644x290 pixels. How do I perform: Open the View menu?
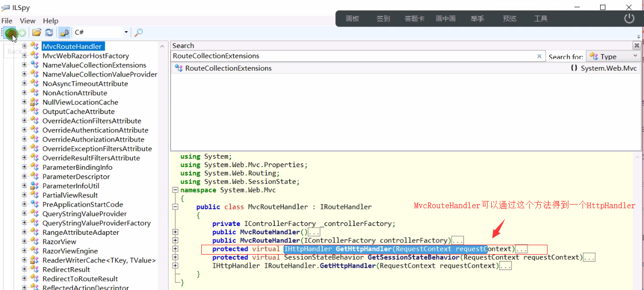[28, 21]
